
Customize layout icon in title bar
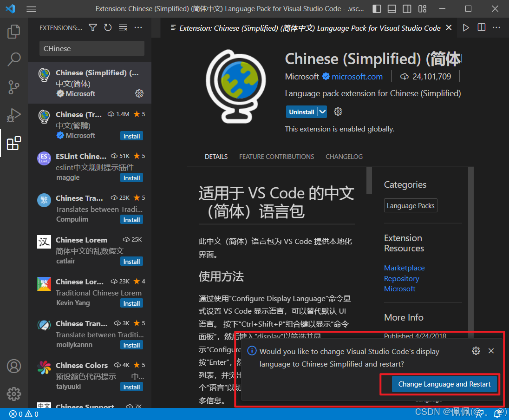tap(422, 9)
